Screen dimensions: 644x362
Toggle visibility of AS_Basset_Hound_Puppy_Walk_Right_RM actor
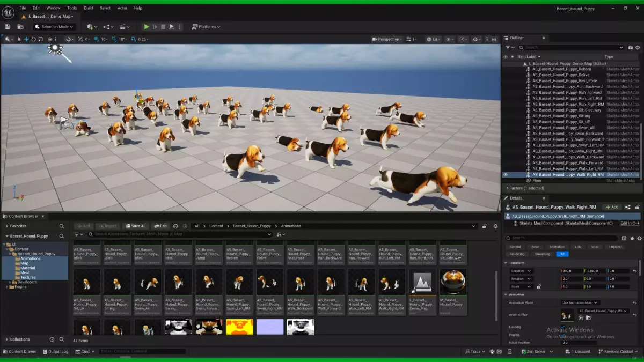coord(505,174)
